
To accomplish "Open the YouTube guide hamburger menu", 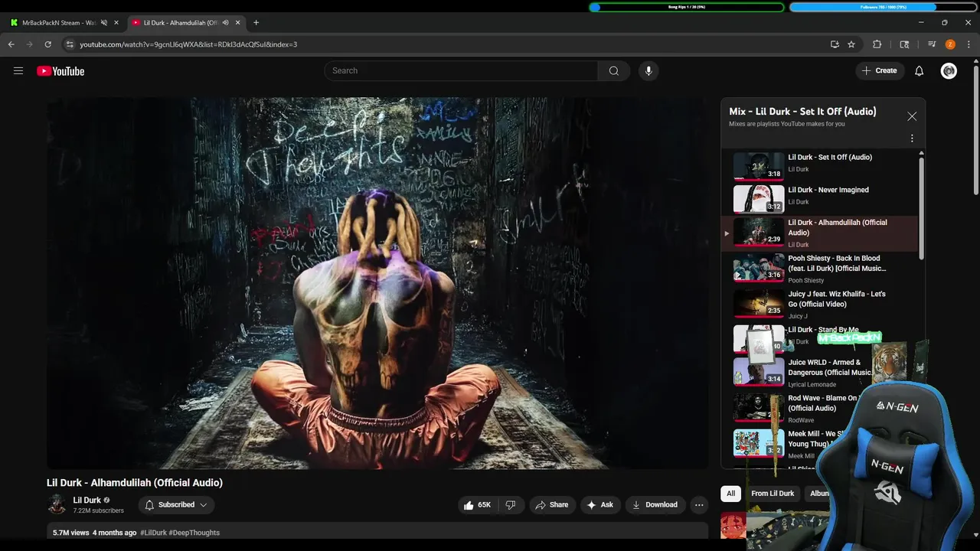I will tap(18, 71).
